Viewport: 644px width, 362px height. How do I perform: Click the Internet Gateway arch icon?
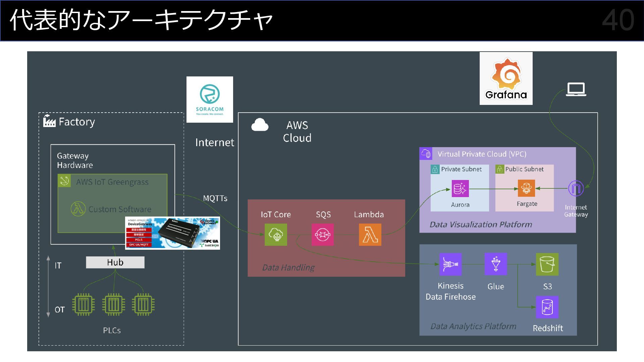[576, 188]
